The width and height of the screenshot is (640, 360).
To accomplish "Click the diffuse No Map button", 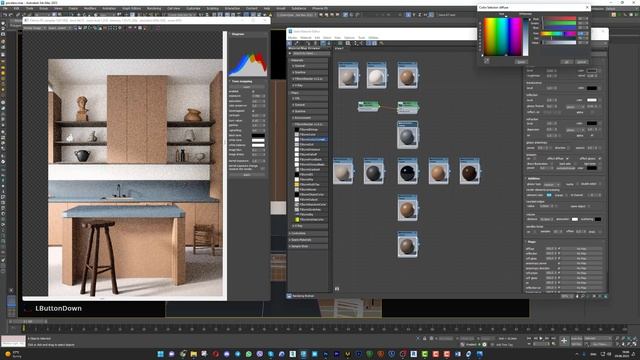I will [582, 249].
